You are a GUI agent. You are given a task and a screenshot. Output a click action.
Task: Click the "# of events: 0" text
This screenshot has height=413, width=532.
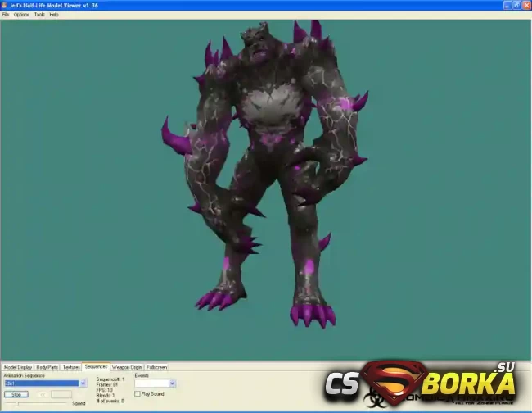click(110, 401)
